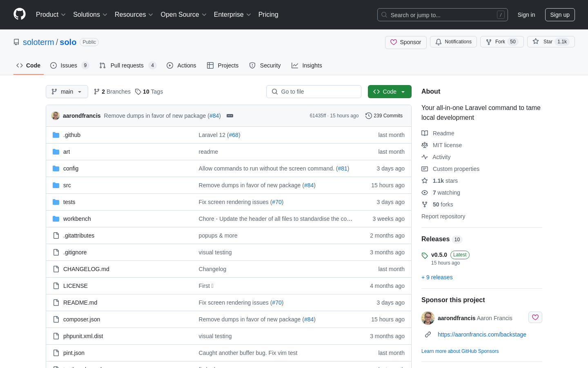Click the CHANGELOG.md file icon
The width and height of the screenshot is (588, 368).
coord(56,269)
